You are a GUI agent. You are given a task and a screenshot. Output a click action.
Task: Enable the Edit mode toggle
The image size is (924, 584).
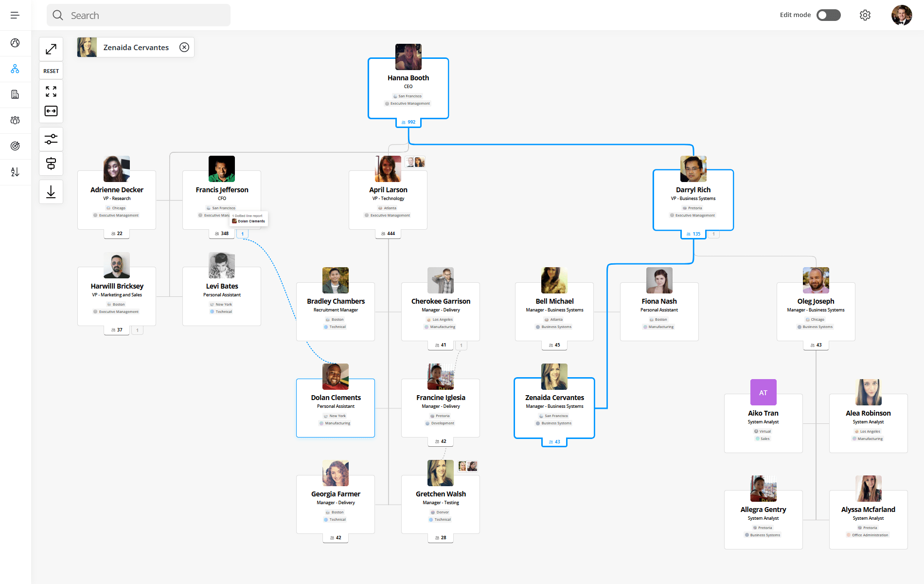[828, 15]
